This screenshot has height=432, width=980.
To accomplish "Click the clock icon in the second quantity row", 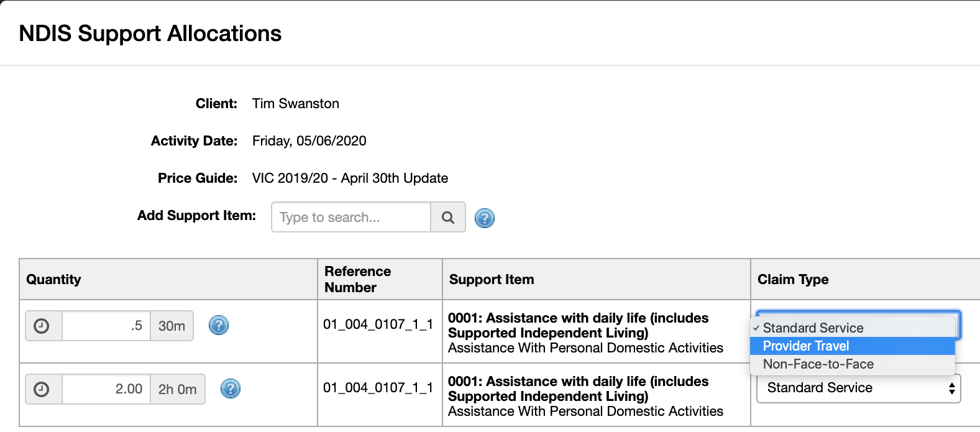I will tap(43, 388).
